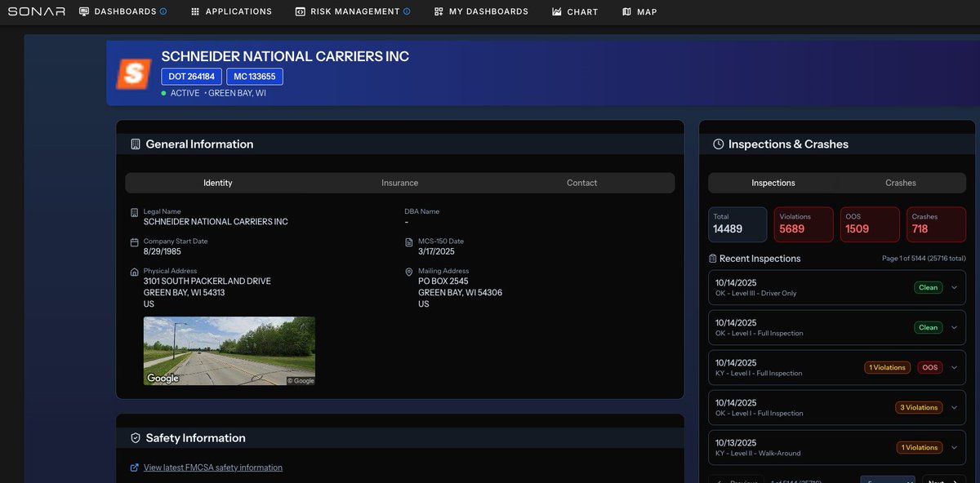
Task: Click the Chart graph icon
Action: coord(557,11)
